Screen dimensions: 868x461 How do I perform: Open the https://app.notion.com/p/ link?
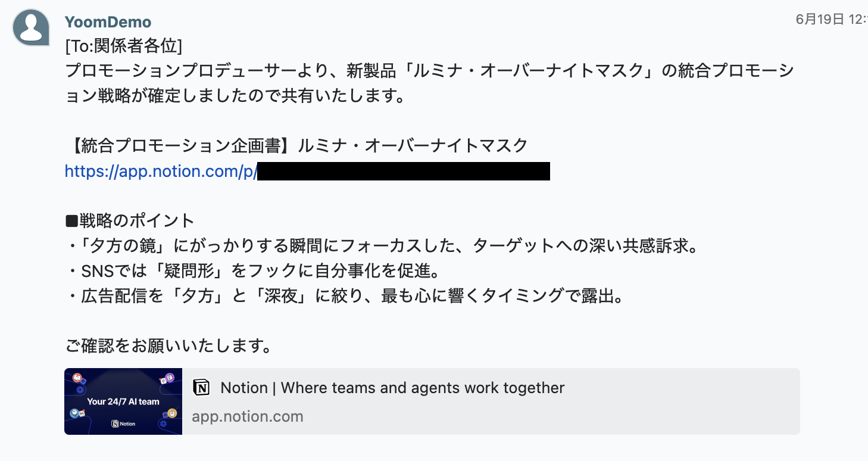coord(161,172)
